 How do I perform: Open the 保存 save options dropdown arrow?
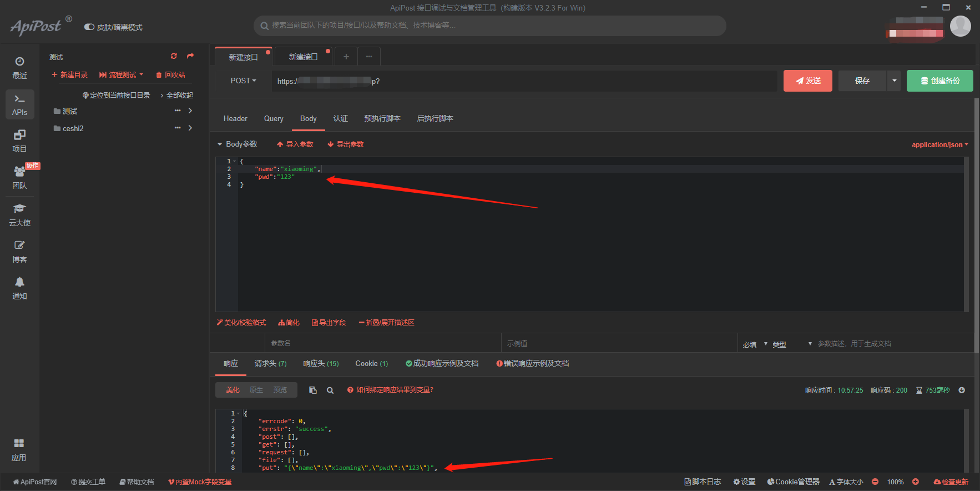894,81
